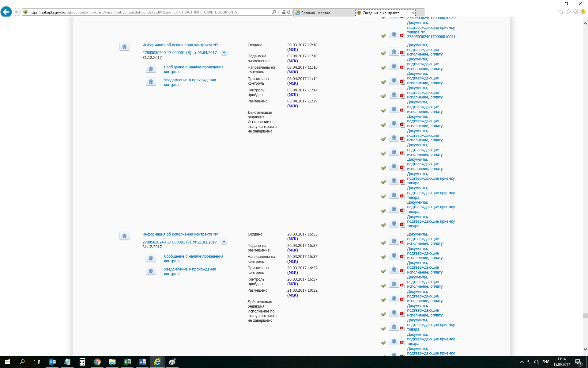Click the browser Back arrow button
The image size is (588, 368).
point(6,12)
